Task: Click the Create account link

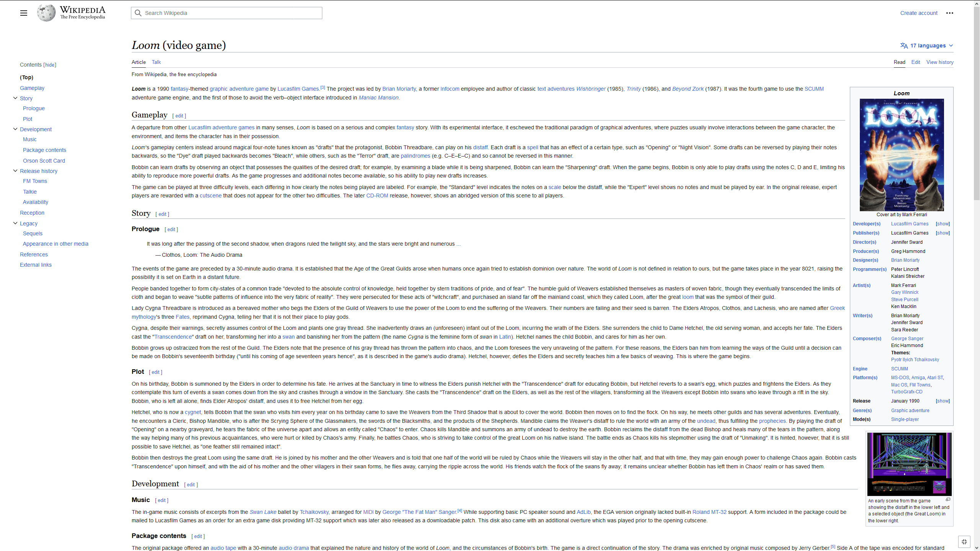Action: tap(919, 13)
